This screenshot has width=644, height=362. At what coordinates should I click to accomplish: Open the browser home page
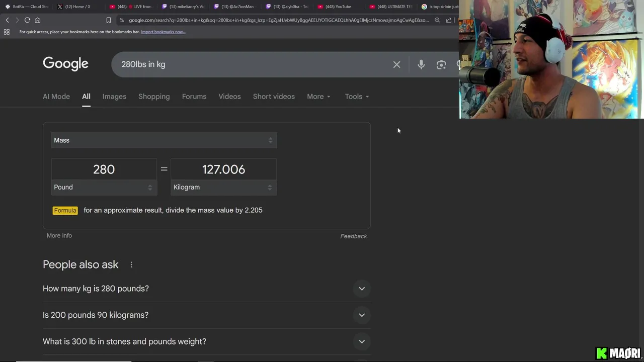[x=37, y=20]
